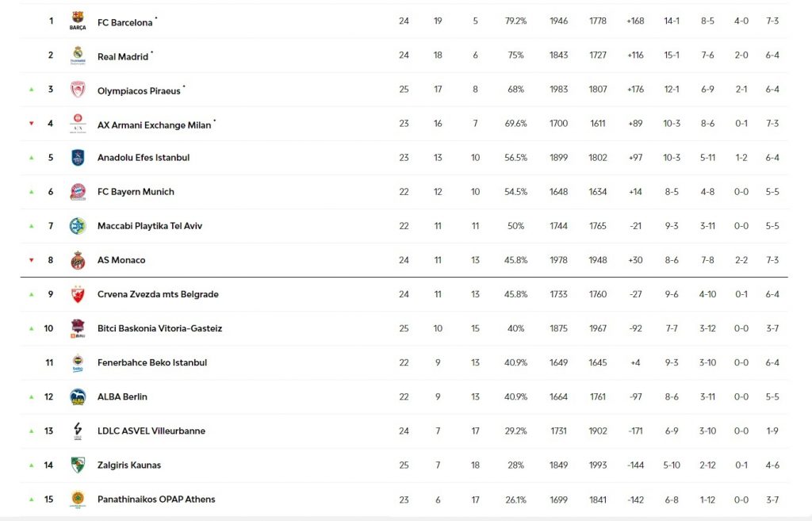Click the red down arrow beside AS Monaco
The height and width of the screenshot is (521, 812).
click(32, 260)
